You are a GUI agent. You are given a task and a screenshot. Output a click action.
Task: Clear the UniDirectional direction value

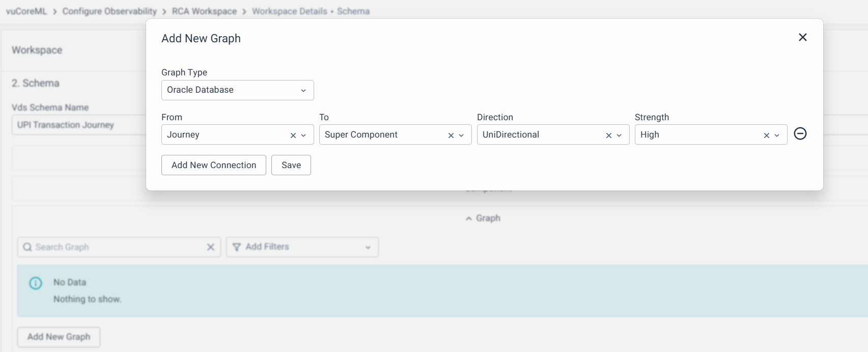(x=608, y=136)
